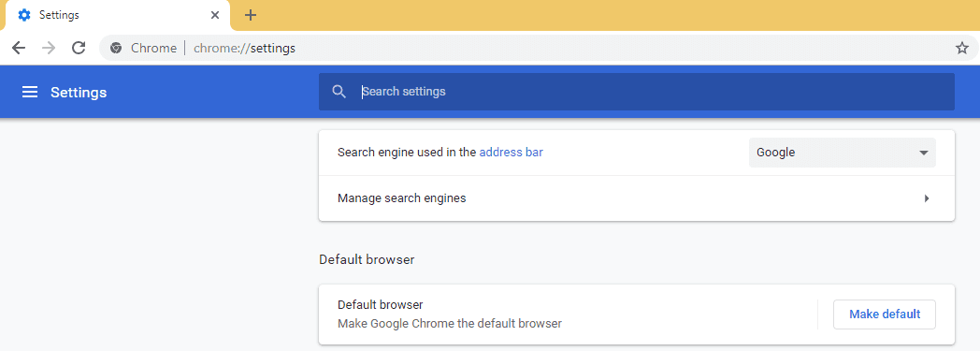Click the Chrome site info icon
Image resolution: width=980 pixels, height=351 pixels.
point(115,48)
